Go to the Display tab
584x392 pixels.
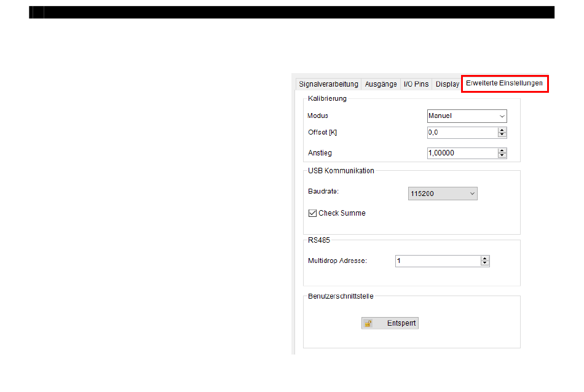(447, 84)
